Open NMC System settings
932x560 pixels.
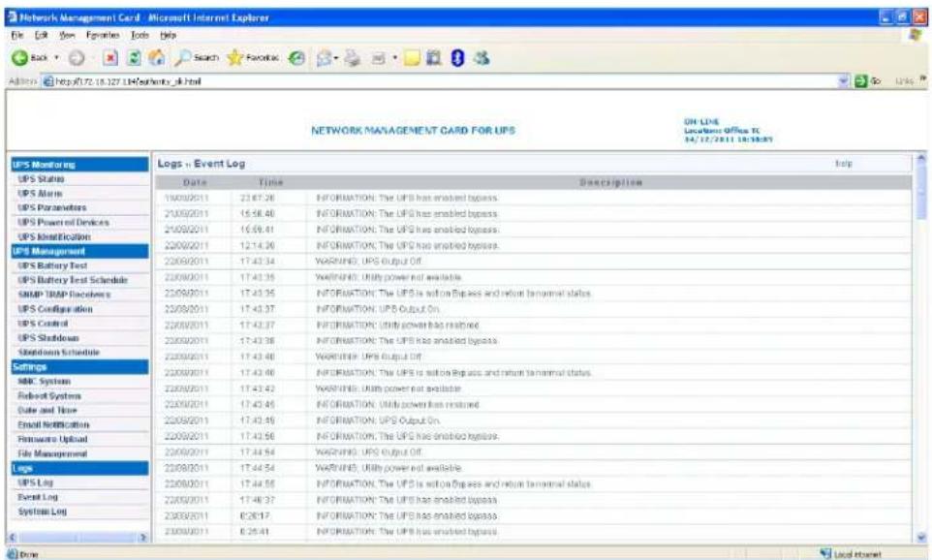44,381
